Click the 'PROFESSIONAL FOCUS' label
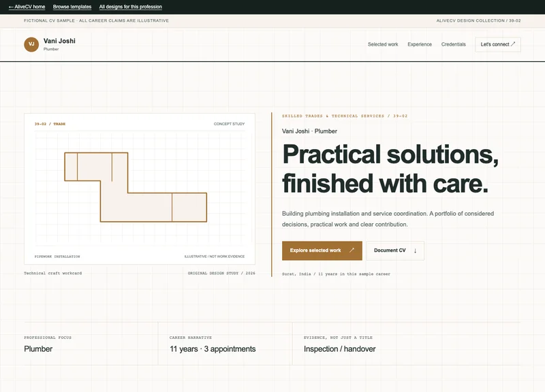The width and height of the screenshot is (545, 392). pos(48,337)
